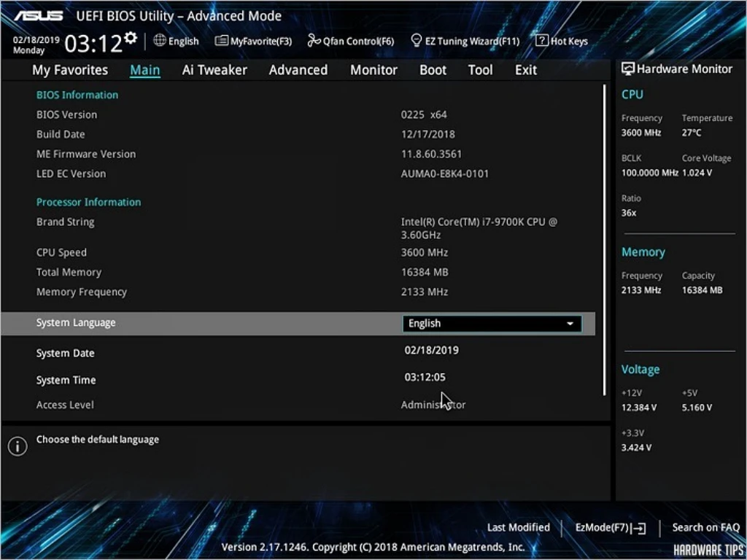Click Search on FAQ
This screenshot has width=747, height=560.
click(705, 528)
